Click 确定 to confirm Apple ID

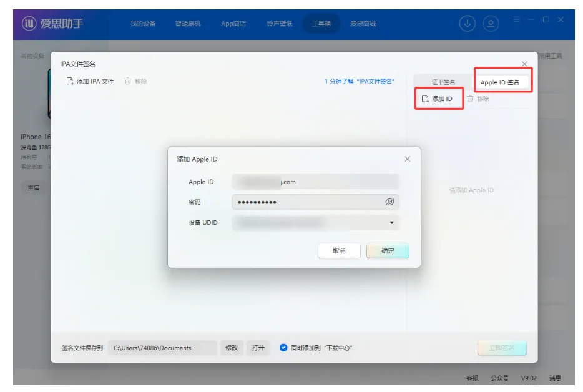tap(388, 251)
